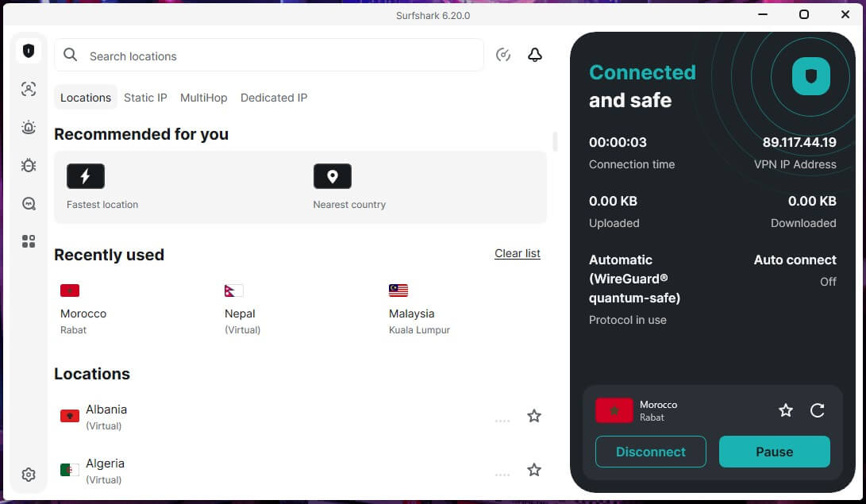Add connected Morocco server to favorites
This screenshot has height=504, width=866.
click(785, 410)
